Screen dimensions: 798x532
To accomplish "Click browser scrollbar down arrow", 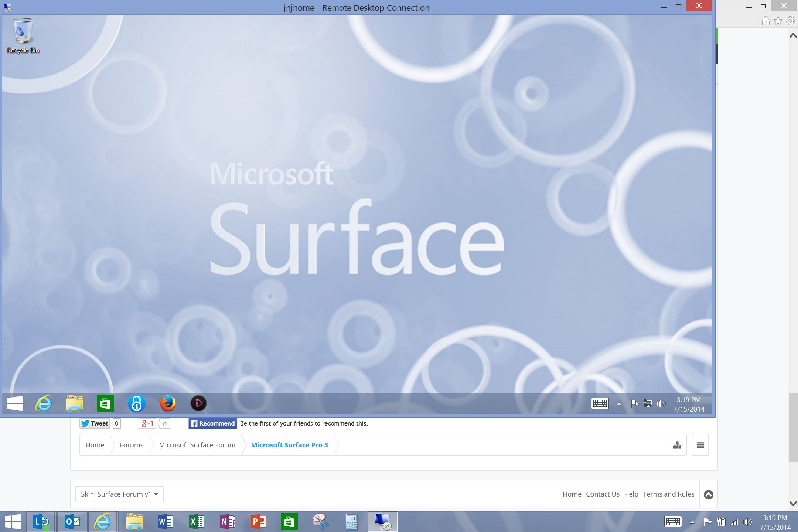I will pos(793,503).
